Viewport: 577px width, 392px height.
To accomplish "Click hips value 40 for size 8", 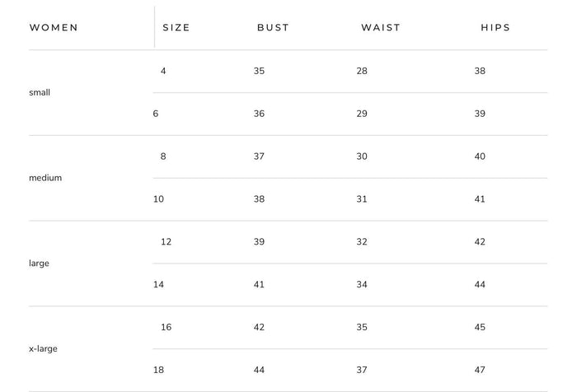I will click(480, 156).
